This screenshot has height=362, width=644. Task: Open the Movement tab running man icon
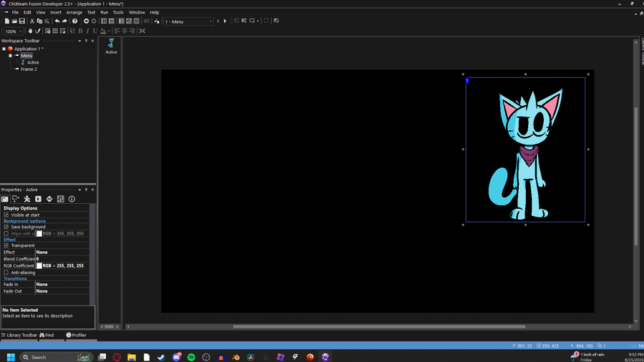pos(27,199)
